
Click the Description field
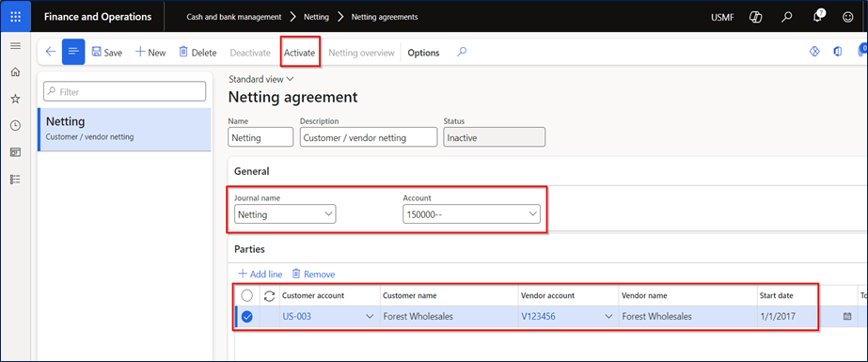pos(369,138)
